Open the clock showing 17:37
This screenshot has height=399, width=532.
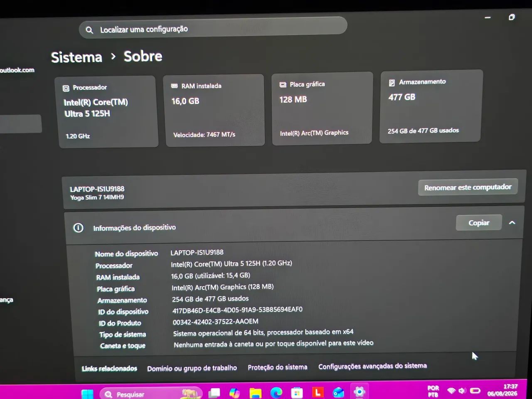(x=502, y=390)
